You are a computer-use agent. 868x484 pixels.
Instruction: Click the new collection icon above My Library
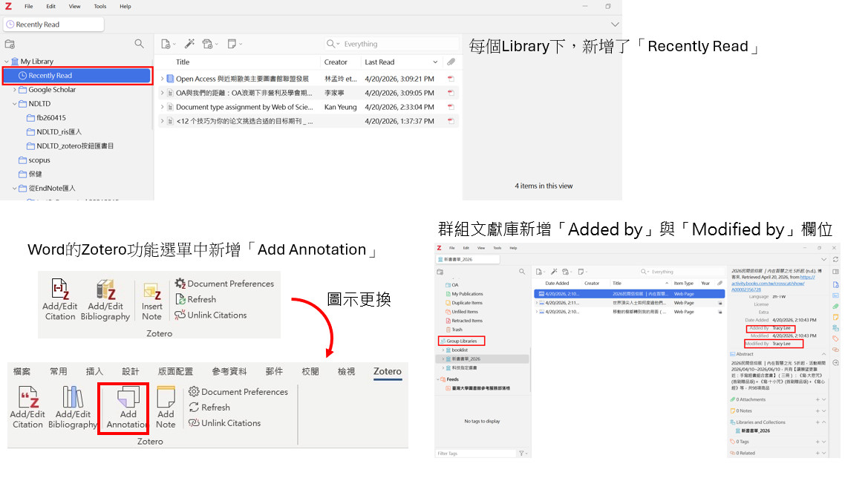pyautogui.click(x=10, y=45)
